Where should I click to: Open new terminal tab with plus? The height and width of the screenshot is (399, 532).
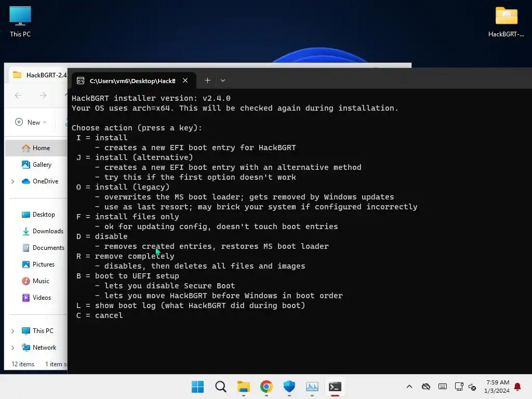pos(207,81)
